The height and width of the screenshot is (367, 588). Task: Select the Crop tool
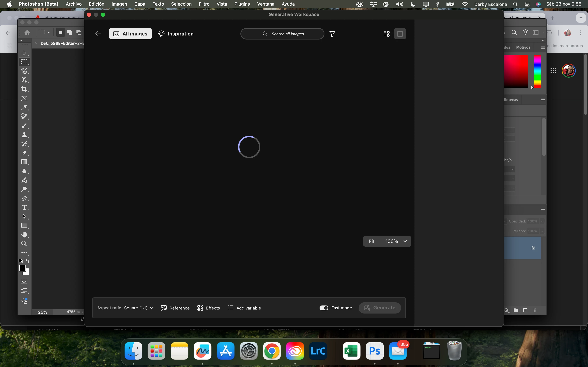(x=24, y=89)
